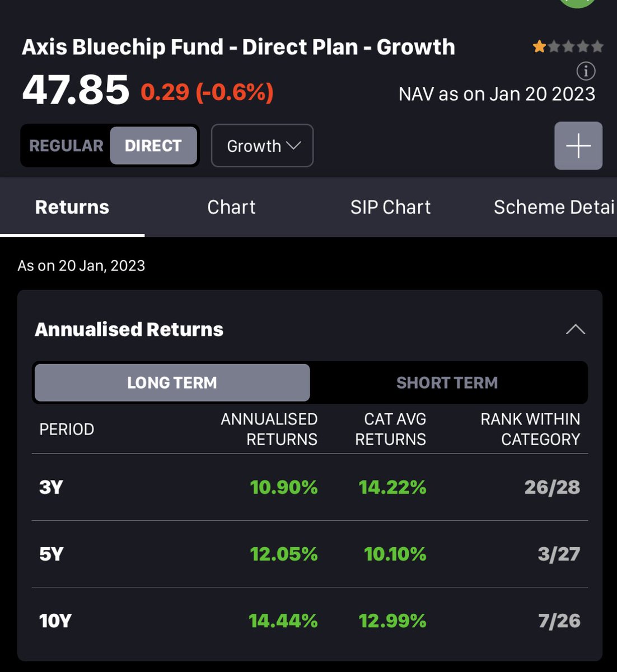Tap the NAV as on Jan 20 2023 text
617x672 pixels.
coord(497,94)
